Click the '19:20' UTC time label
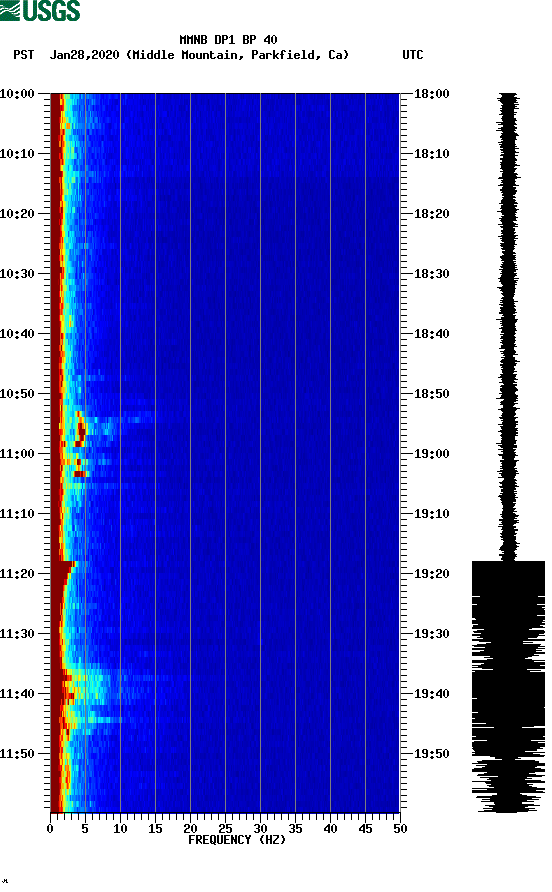The width and height of the screenshot is (552, 892). tap(432, 574)
